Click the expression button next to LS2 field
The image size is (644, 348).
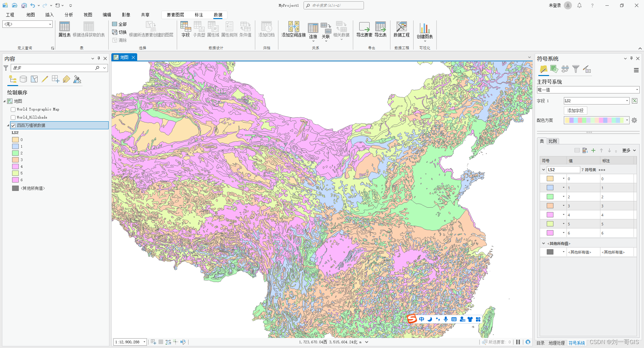click(635, 101)
